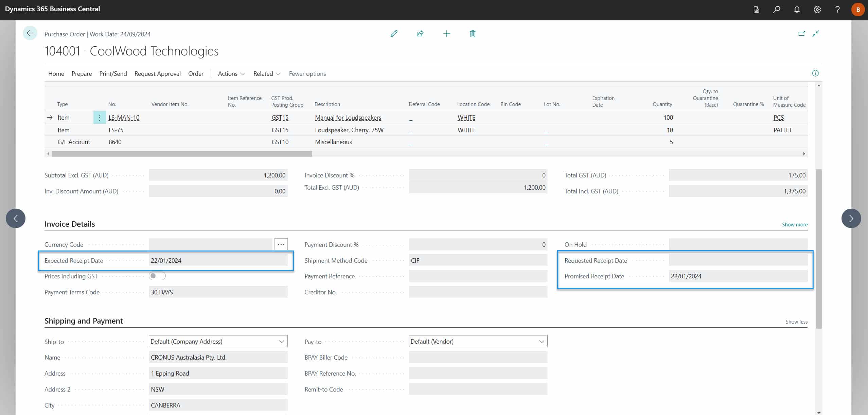Click the plus icon to create new
868x415 pixels.
pyautogui.click(x=446, y=34)
